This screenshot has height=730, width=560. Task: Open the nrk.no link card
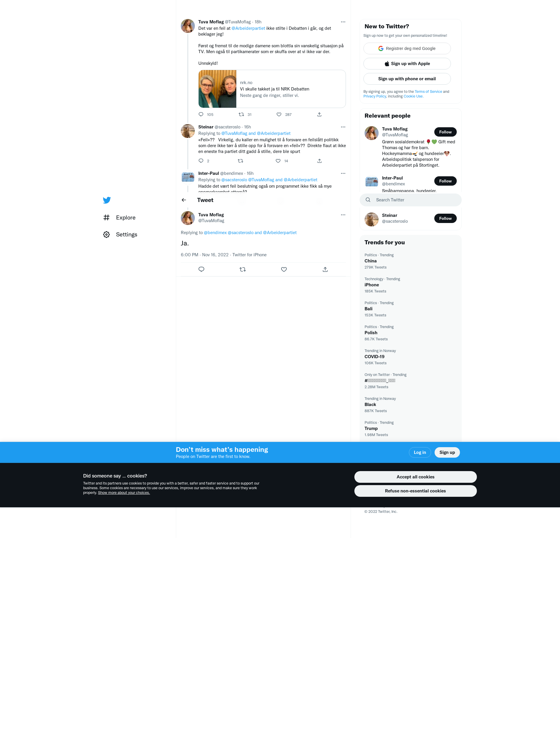pos(272,89)
